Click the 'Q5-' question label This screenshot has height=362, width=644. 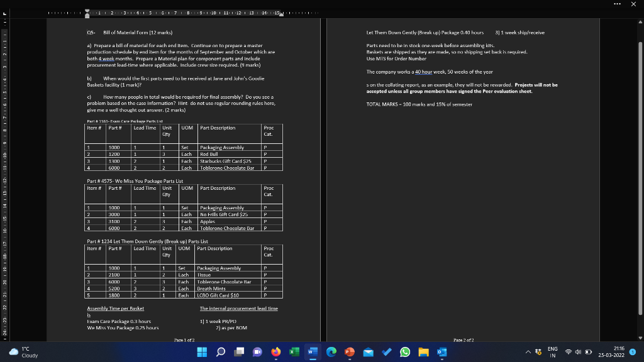pyautogui.click(x=91, y=33)
